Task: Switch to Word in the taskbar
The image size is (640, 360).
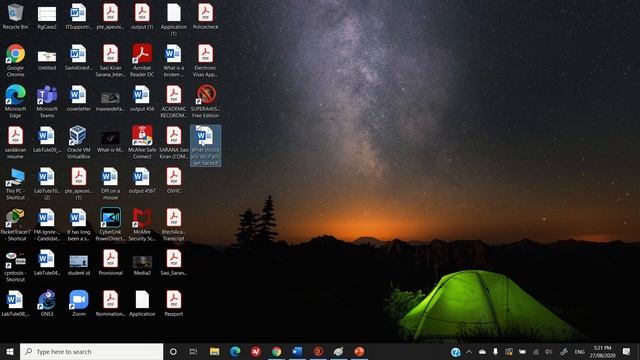Action: pyautogui.click(x=297, y=351)
